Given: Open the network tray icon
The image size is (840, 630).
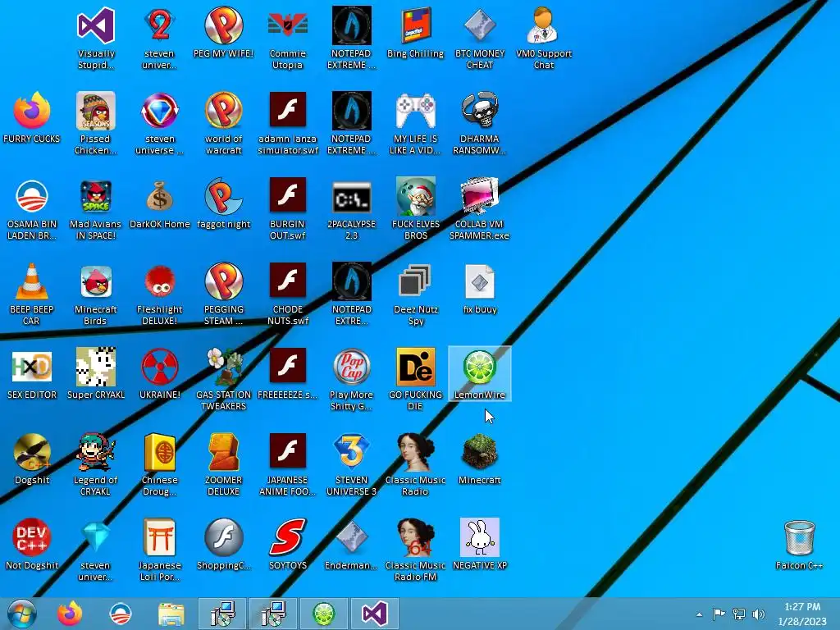Looking at the screenshot, I should (739, 614).
